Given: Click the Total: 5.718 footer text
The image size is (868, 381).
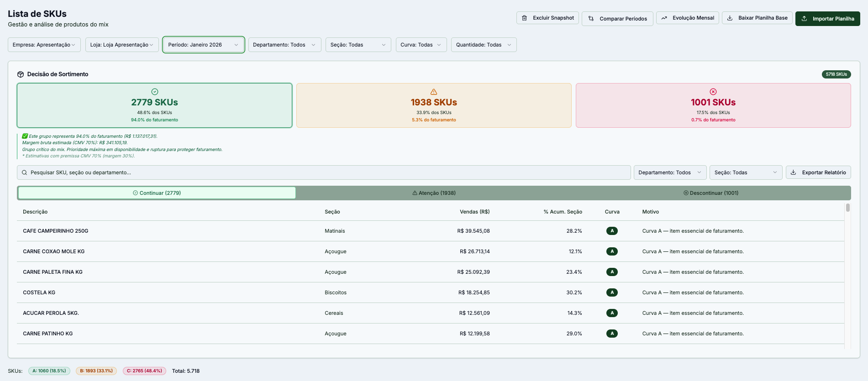Looking at the screenshot, I should (186, 371).
